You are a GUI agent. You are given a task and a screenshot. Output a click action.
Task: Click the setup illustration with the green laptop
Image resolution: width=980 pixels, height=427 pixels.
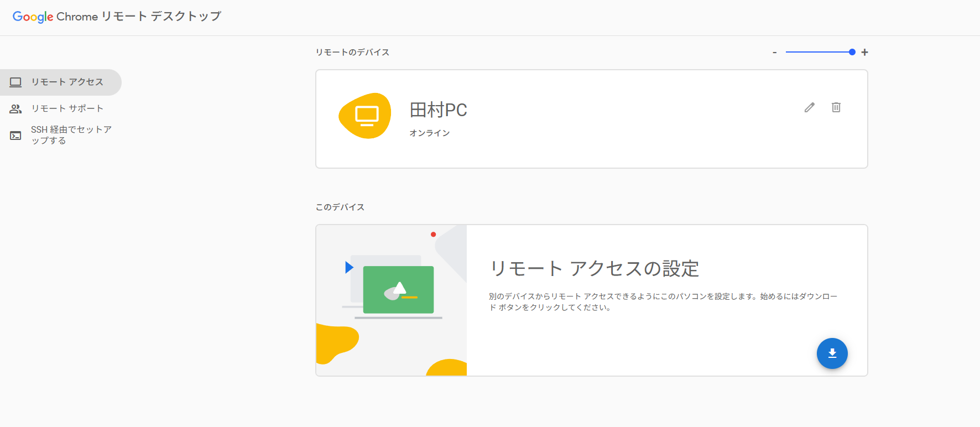click(x=392, y=300)
